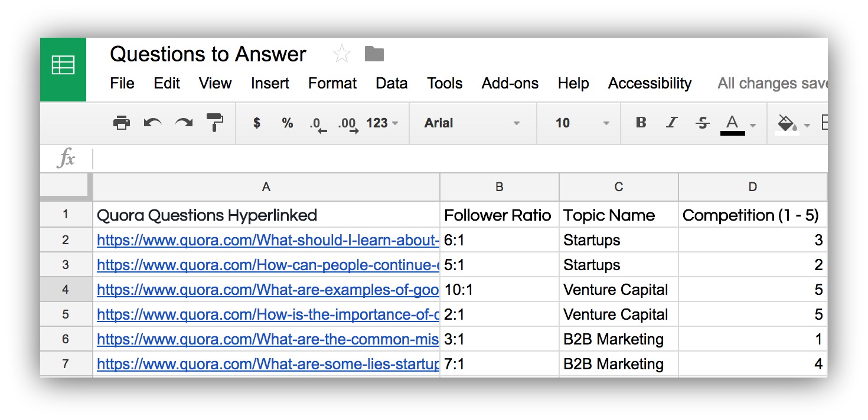
Task: Decrease decimal places
Action: pos(318,125)
